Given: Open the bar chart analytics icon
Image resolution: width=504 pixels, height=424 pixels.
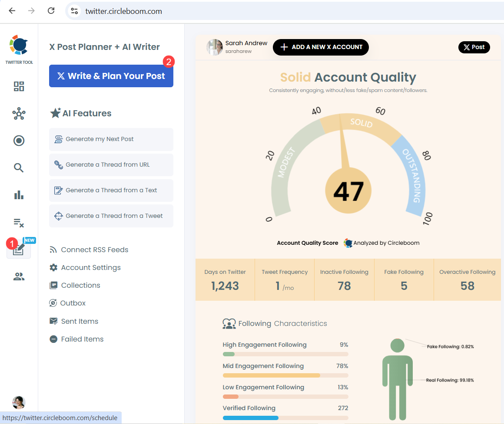Looking at the screenshot, I should pyautogui.click(x=19, y=195).
